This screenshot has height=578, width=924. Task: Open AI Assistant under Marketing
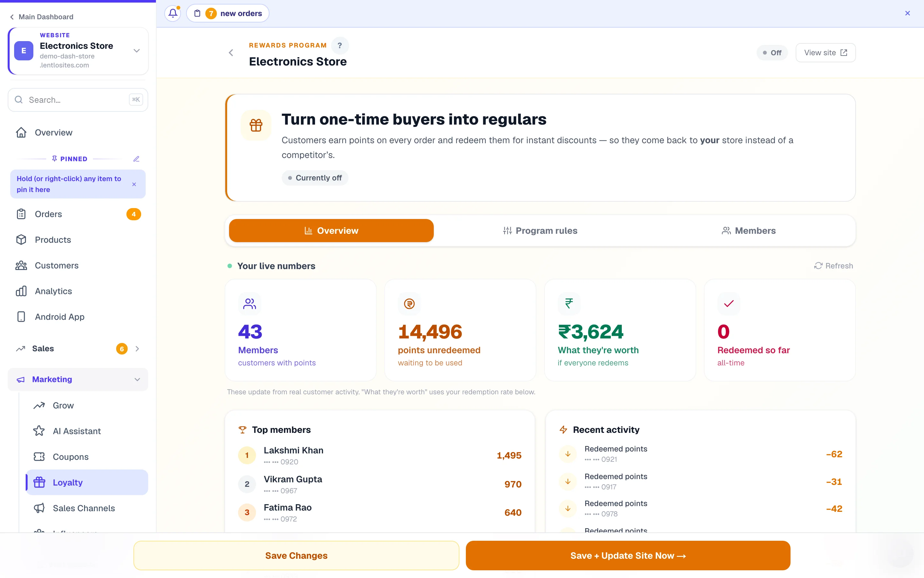coord(87,431)
